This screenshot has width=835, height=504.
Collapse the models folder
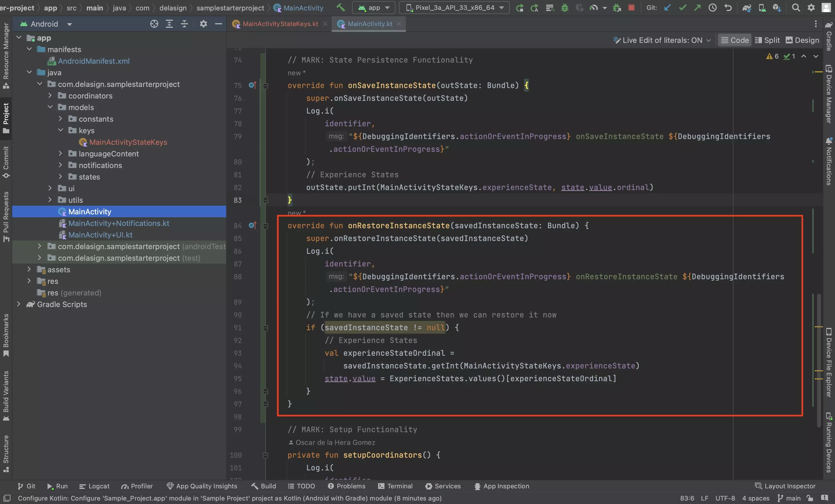[x=50, y=107]
